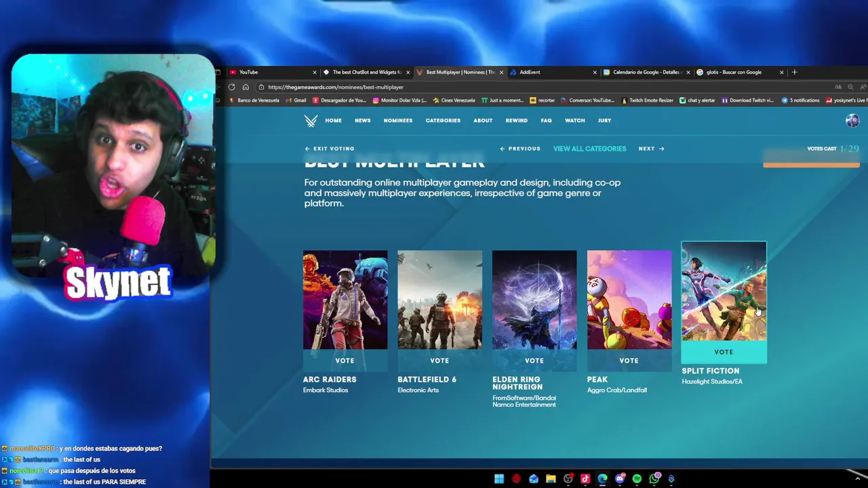Image resolution: width=868 pixels, height=488 pixels.
Task: Open the 5 notifications bookmark
Action: 800,100
